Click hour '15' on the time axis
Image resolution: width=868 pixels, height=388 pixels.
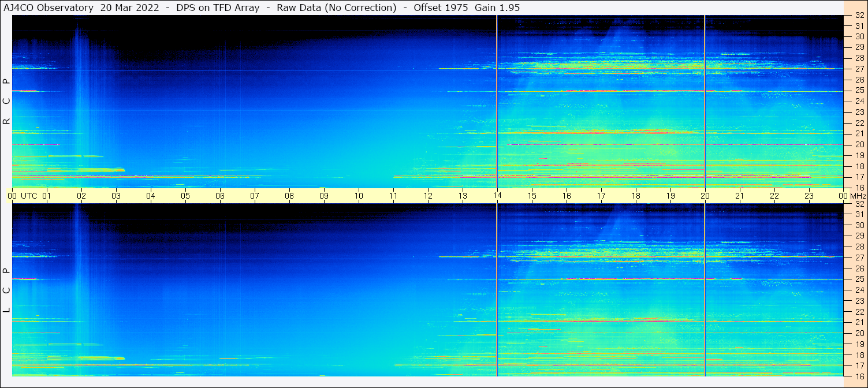tap(532, 196)
